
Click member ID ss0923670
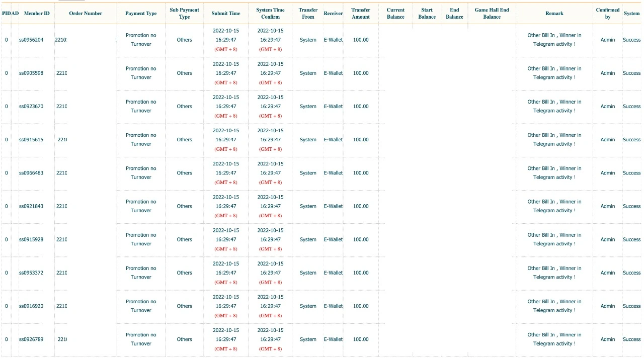pyautogui.click(x=31, y=106)
